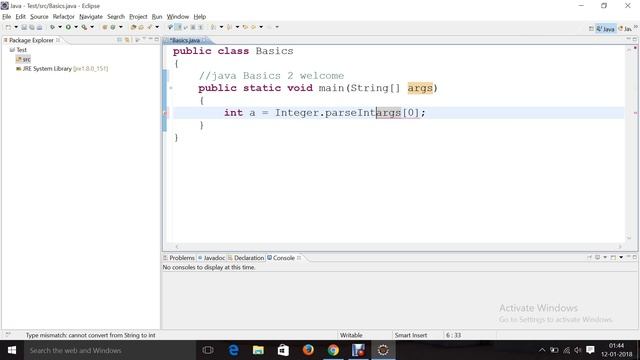The height and width of the screenshot is (360, 640).
Task: Toggle Link with Editor in Package Explorer
Action: (x=127, y=40)
